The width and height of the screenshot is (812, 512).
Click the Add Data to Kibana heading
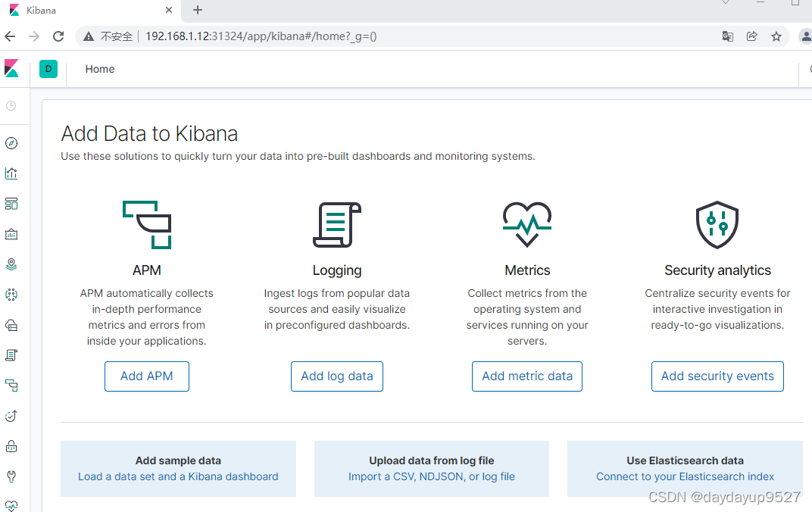pyautogui.click(x=149, y=133)
